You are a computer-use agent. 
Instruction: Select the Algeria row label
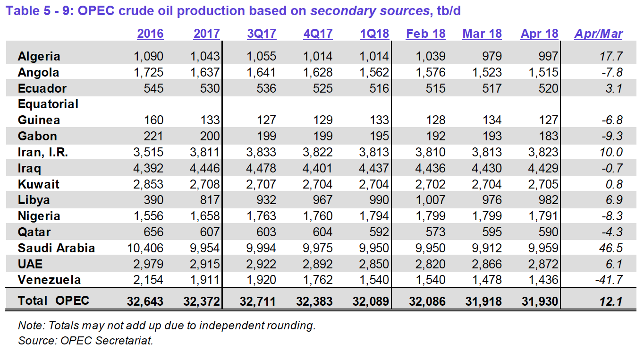(x=39, y=56)
